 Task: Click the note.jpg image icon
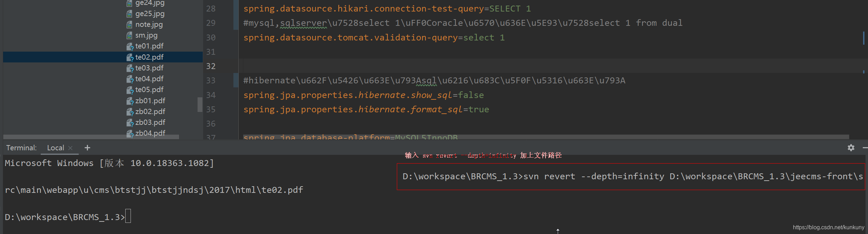pyautogui.click(x=129, y=25)
